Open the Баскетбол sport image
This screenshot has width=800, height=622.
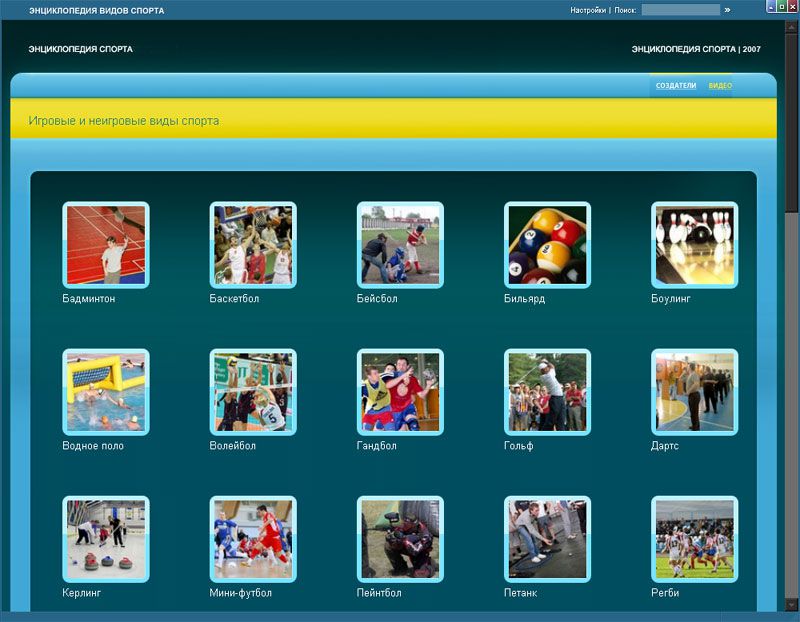(x=252, y=245)
